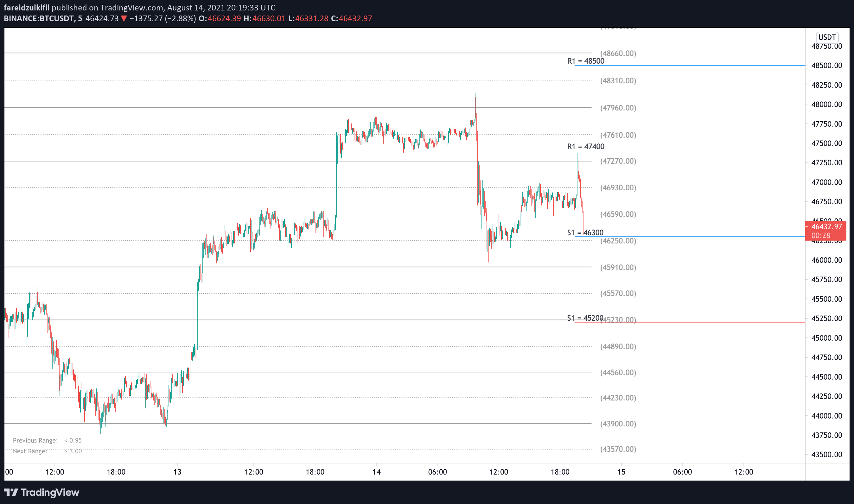The width and height of the screenshot is (854, 504).
Task: Click the 47000.00 price axis tick
Action: (826, 182)
